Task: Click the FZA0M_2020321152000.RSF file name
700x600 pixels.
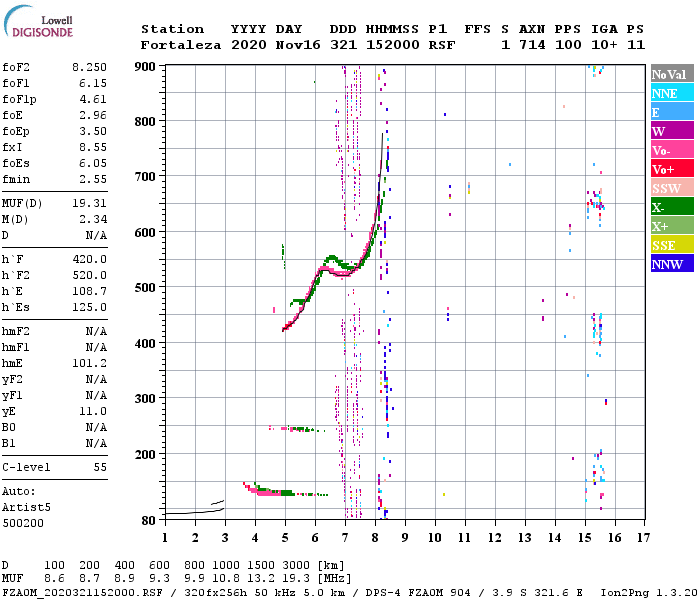Action: click(83, 592)
